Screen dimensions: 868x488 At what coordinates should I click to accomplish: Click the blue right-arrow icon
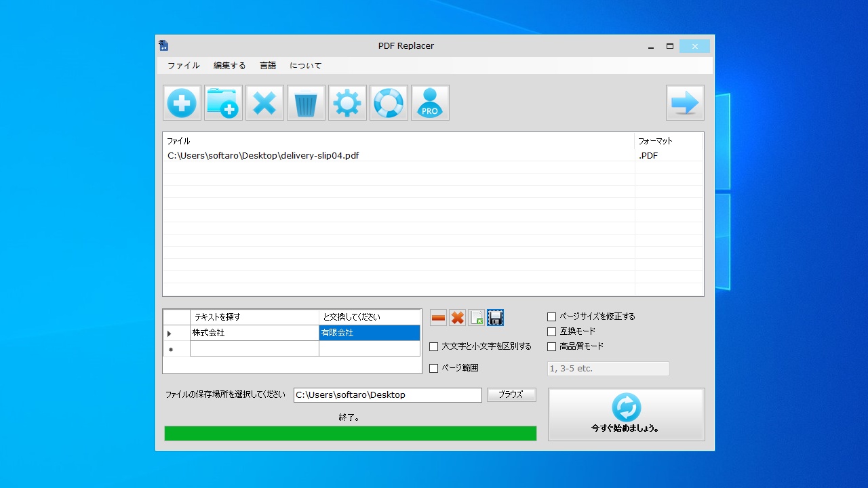(x=685, y=103)
